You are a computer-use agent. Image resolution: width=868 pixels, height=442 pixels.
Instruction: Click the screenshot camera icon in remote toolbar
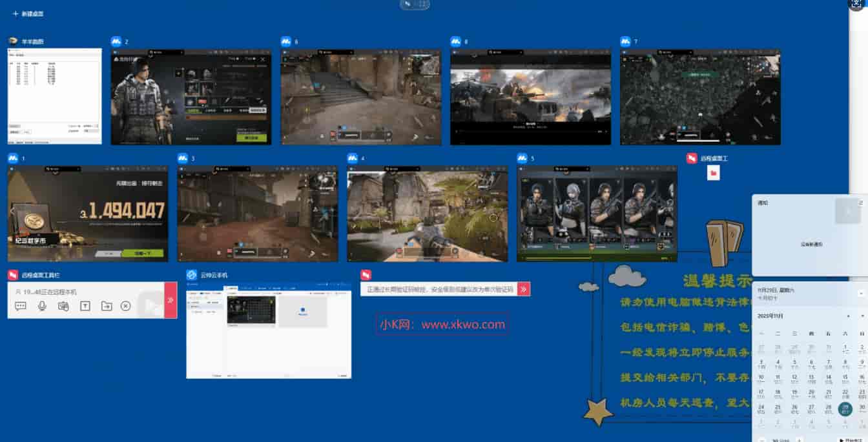tap(63, 306)
